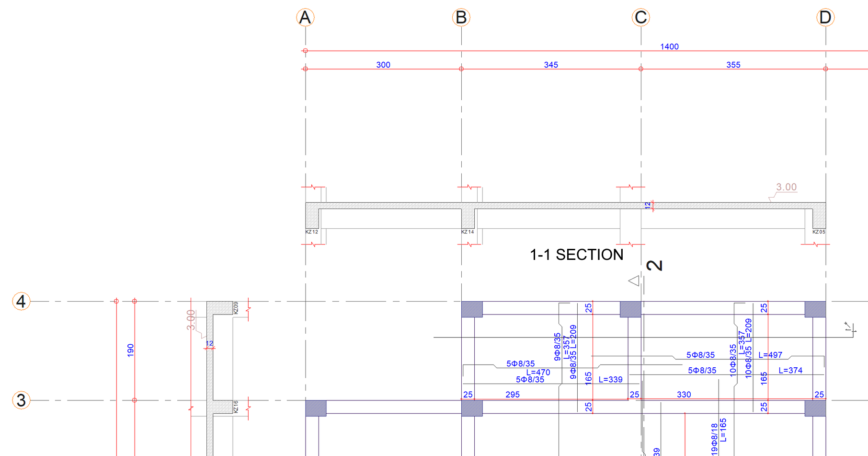Click grid bubble 3 on the left edge
The width and height of the screenshot is (868, 456).
pyautogui.click(x=20, y=400)
